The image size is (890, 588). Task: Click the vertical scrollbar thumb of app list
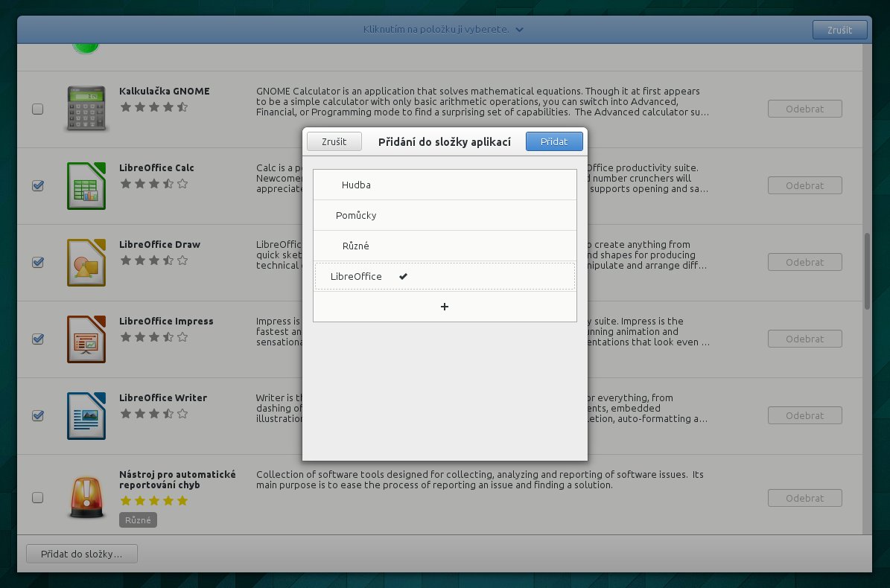tap(868, 271)
